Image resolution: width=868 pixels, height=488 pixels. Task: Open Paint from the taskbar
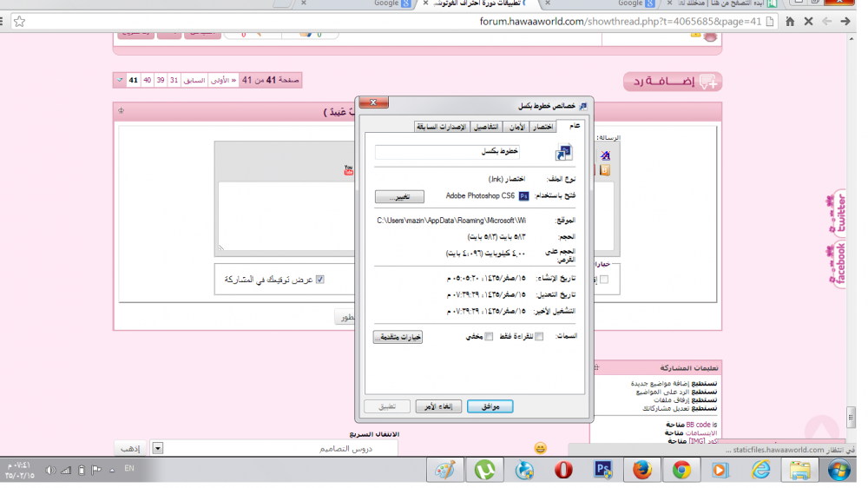[x=445, y=470]
